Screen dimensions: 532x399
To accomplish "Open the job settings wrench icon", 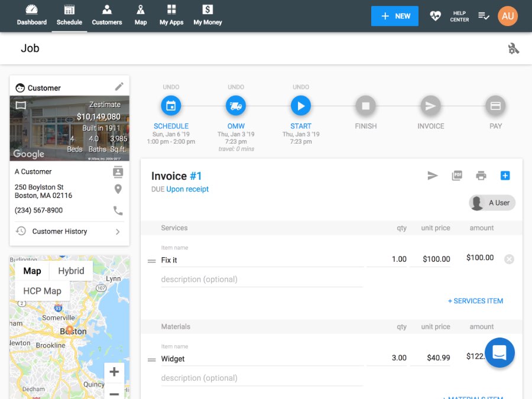I will 513,48.
